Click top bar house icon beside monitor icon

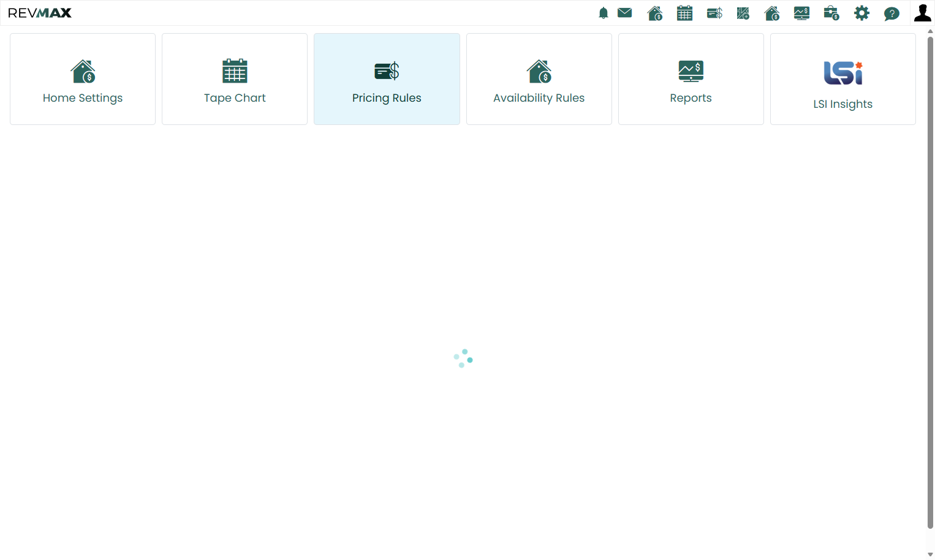pyautogui.click(x=772, y=13)
